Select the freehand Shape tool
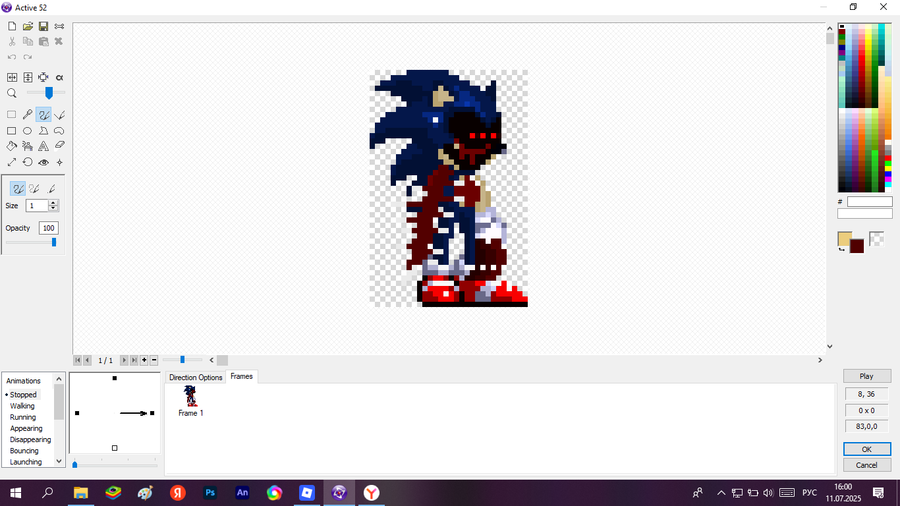 (59, 131)
